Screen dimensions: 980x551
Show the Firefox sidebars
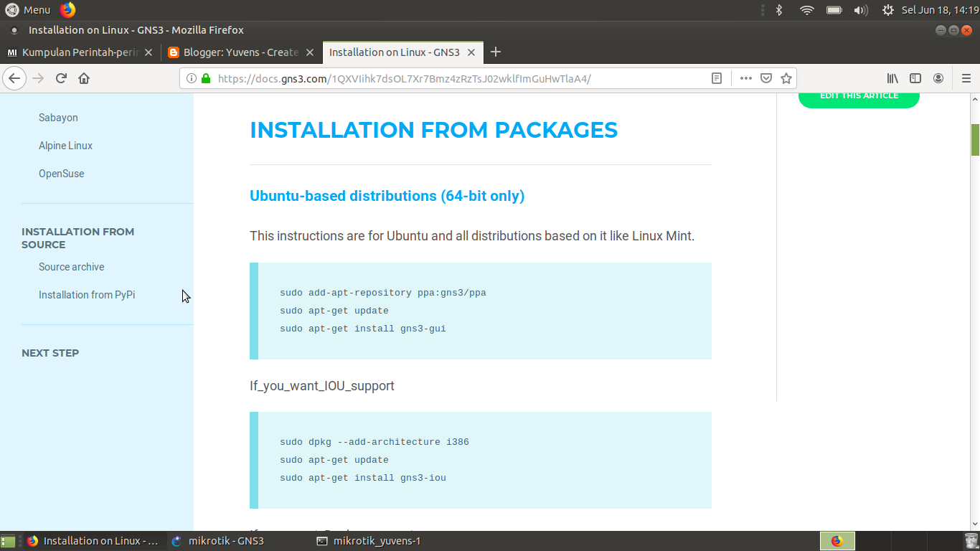(x=915, y=78)
